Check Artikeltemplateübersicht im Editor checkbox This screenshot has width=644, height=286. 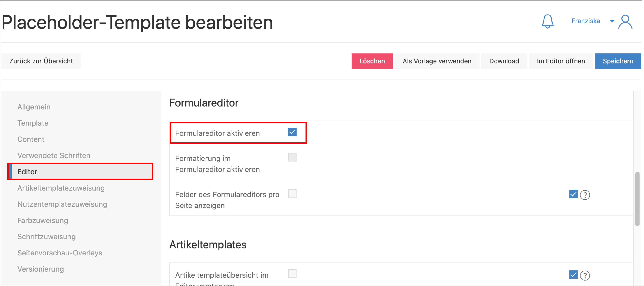click(292, 274)
